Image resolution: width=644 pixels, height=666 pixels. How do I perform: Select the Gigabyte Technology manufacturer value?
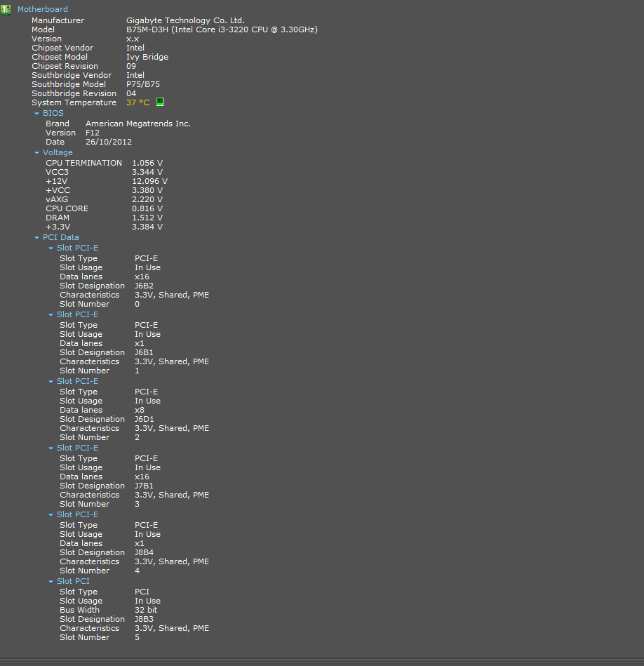tap(185, 20)
